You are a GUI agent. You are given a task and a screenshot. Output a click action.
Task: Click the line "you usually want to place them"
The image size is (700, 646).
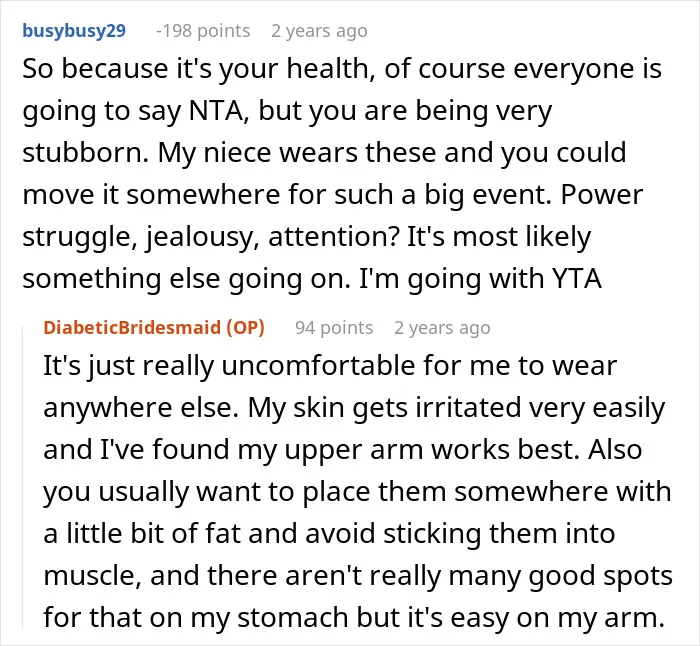(x=357, y=492)
